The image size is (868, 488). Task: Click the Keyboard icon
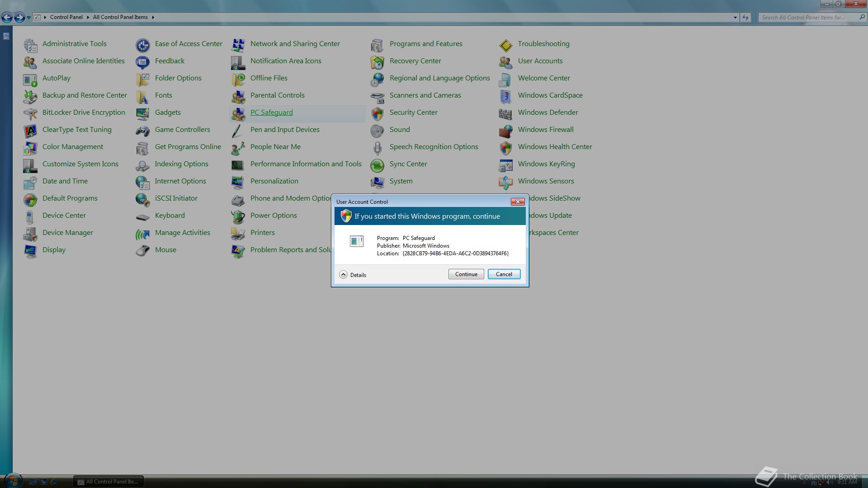[143, 216]
